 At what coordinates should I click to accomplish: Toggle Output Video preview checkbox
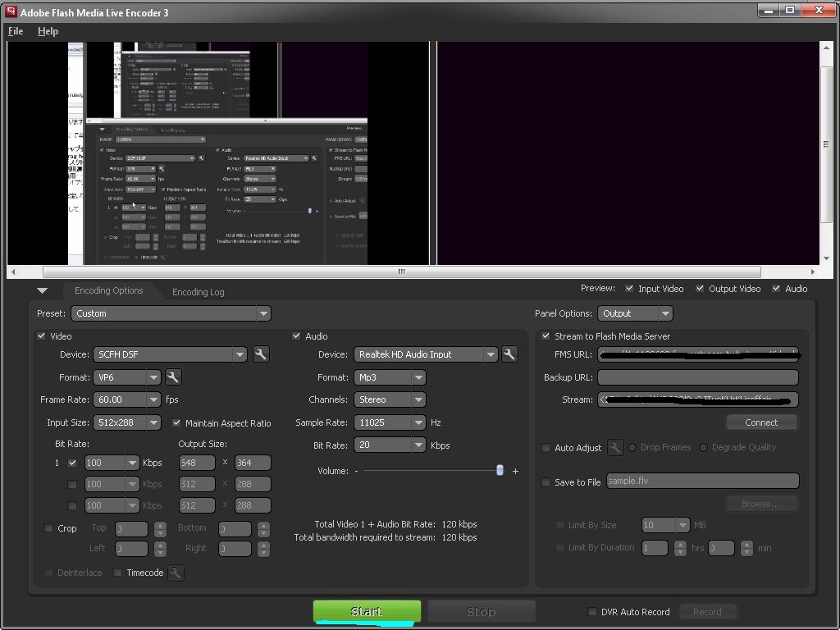700,288
